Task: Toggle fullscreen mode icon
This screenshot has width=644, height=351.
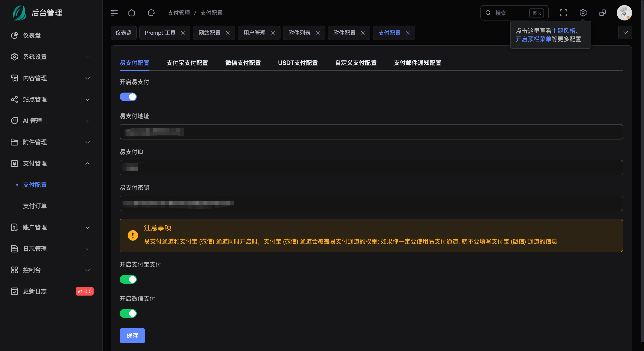Action: click(563, 13)
